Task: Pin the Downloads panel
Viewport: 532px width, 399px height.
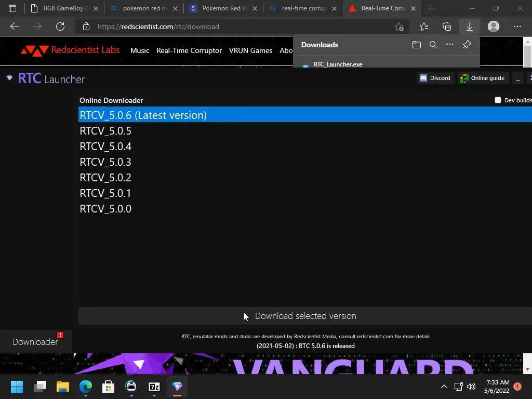Action: [467, 45]
